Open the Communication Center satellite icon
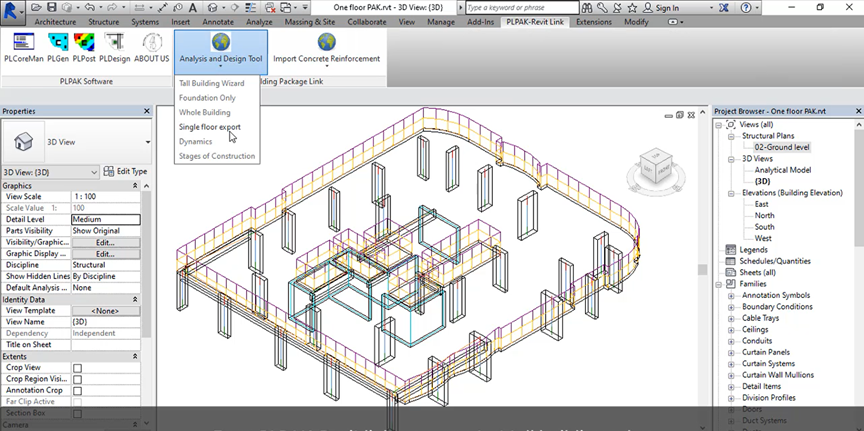The height and width of the screenshot is (431, 864). pos(618,8)
